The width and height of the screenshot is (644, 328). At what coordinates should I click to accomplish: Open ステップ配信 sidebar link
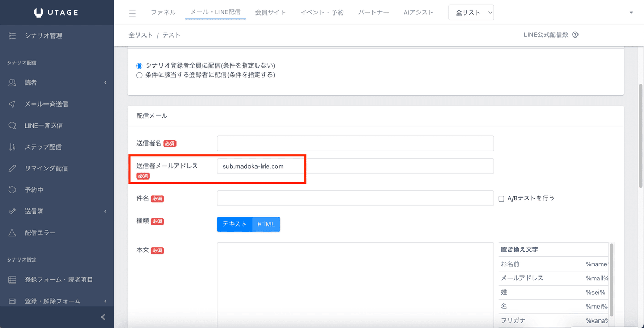click(x=43, y=147)
